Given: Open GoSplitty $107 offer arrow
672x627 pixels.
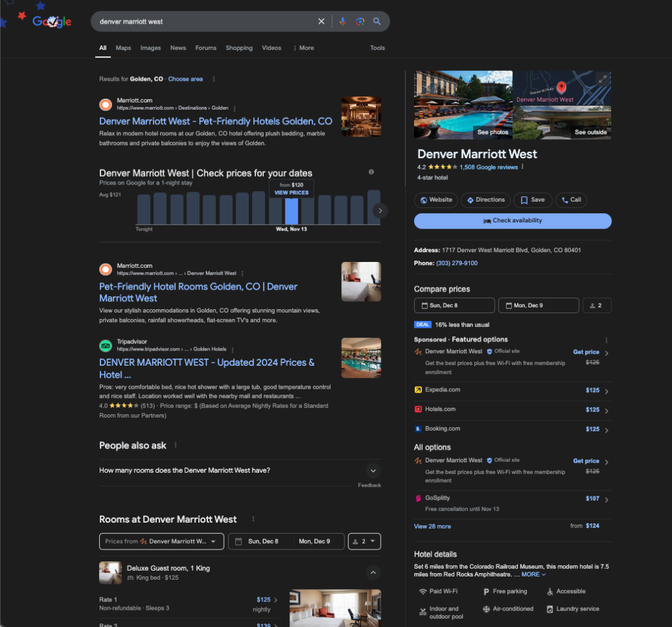Looking at the screenshot, I should 606,500.
